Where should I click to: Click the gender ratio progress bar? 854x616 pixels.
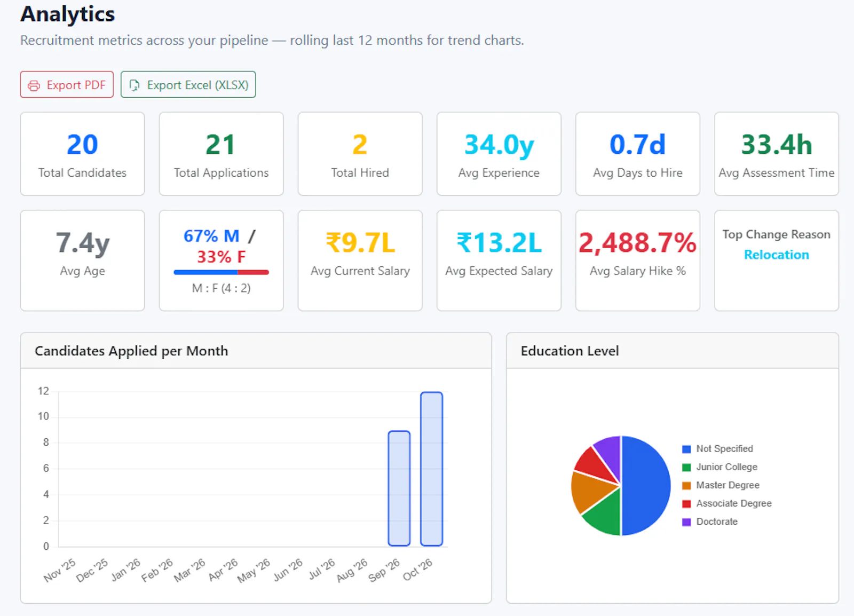221,272
